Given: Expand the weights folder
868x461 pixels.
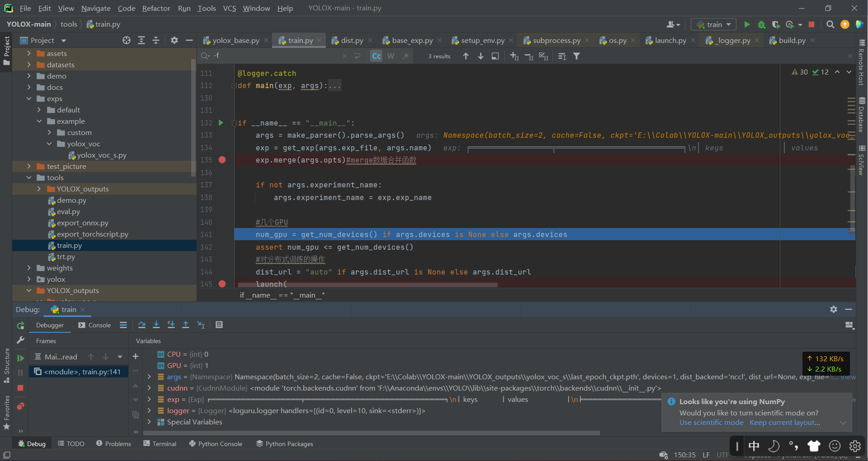Looking at the screenshot, I should [29, 268].
